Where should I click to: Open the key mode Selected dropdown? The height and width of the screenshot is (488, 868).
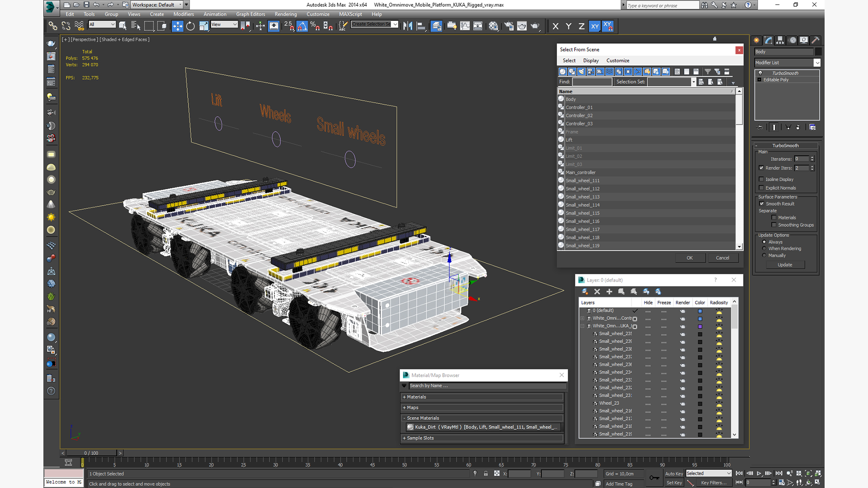pyautogui.click(x=708, y=474)
